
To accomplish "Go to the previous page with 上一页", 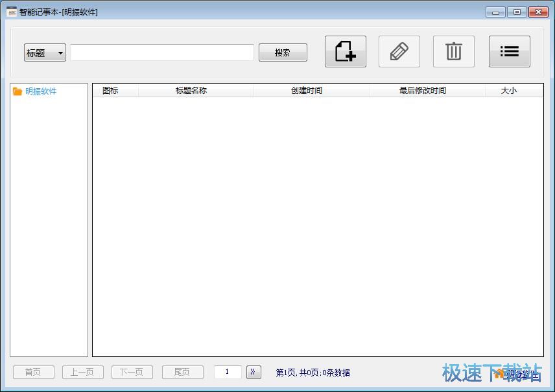I will pos(83,372).
